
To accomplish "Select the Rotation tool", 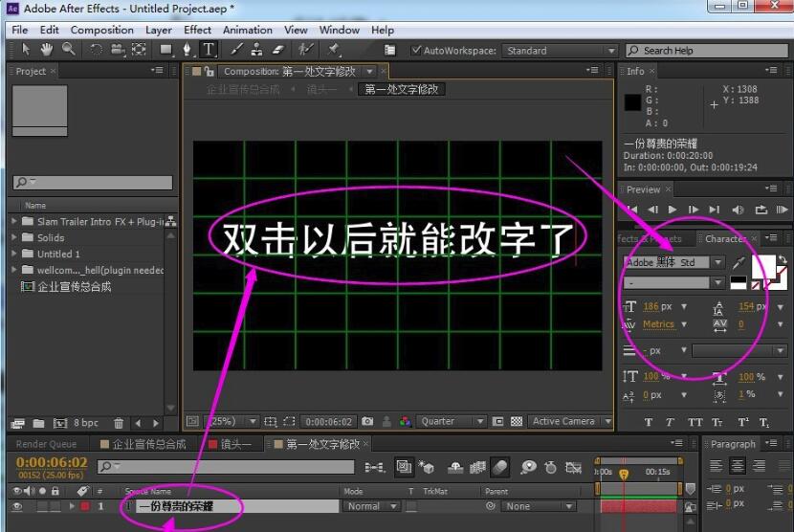I will coord(96,50).
